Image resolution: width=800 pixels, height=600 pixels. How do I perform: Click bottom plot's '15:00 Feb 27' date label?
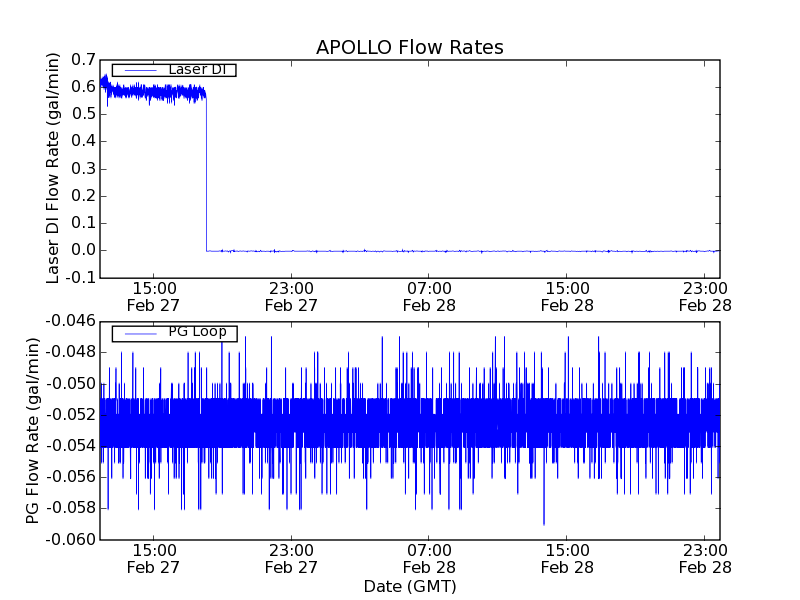tap(154, 559)
